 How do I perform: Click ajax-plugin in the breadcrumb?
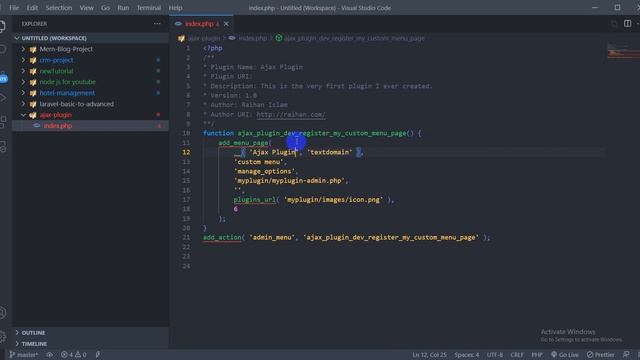click(204, 38)
